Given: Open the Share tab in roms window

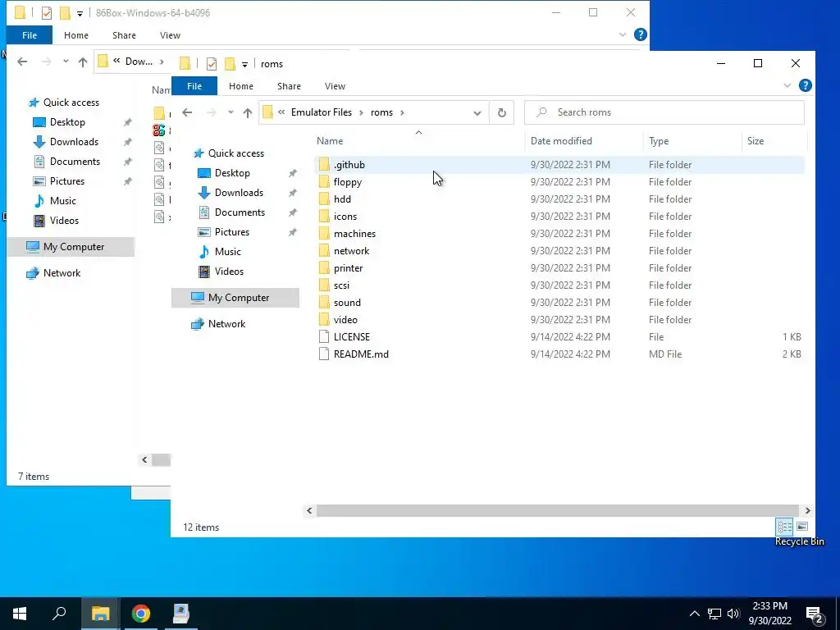Looking at the screenshot, I should [289, 86].
